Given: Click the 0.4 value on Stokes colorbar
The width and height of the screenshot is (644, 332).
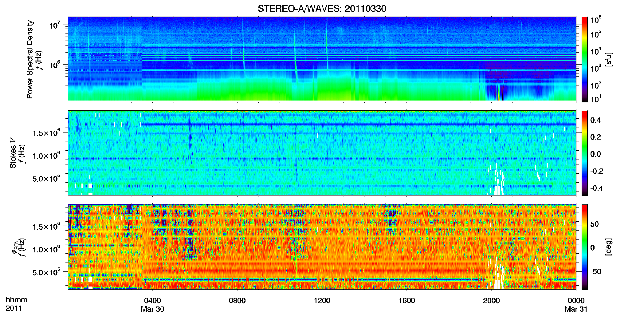Looking at the screenshot, I should click(x=595, y=120).
